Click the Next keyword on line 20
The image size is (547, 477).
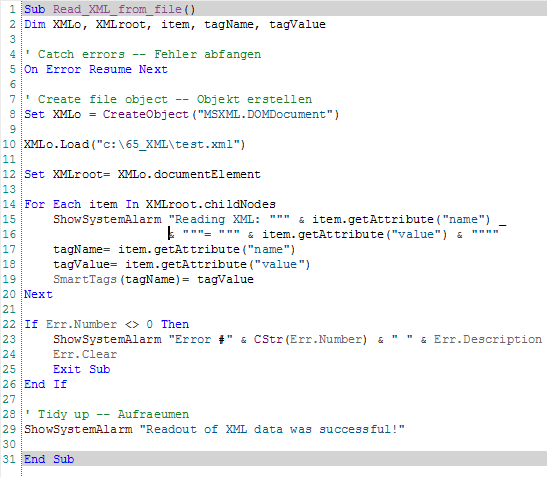pyautogui.click(x=38, y=295)
